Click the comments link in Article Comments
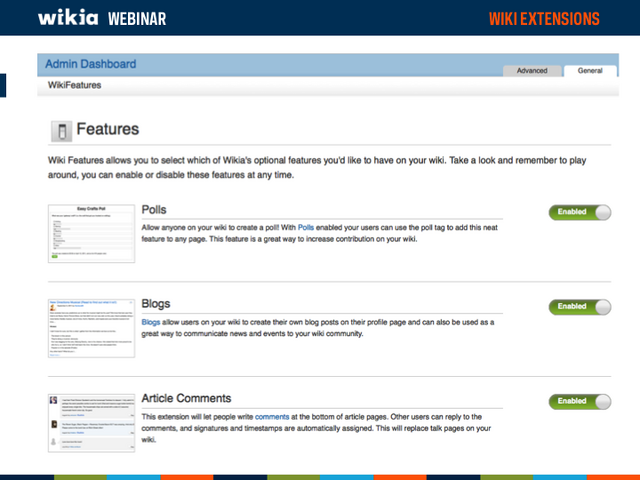The height and width of the screenshot is (480, 640). click(272, 417)
